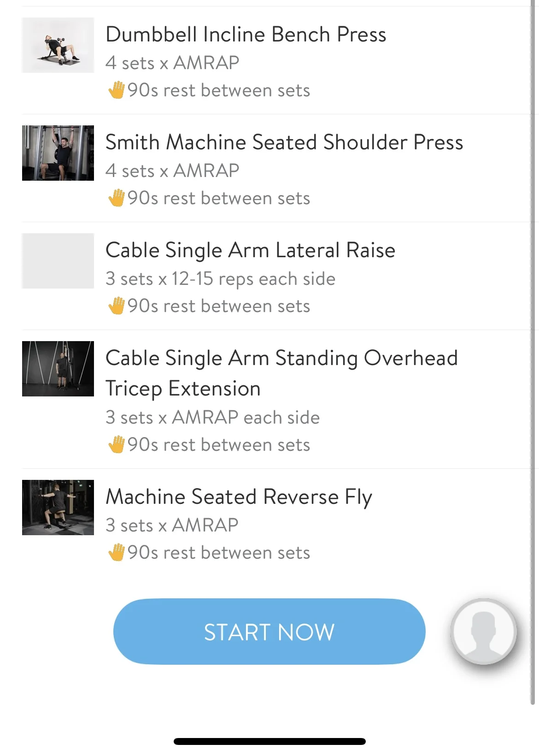The image size is (539, 756).
Task: Tap the Start Now button
Action: 269,631
